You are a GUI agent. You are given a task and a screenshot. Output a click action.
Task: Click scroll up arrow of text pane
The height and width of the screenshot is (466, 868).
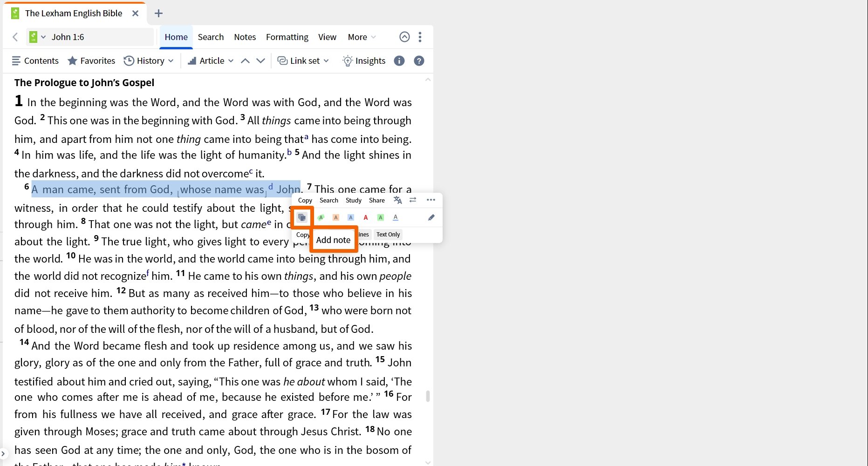click(428, 80)
